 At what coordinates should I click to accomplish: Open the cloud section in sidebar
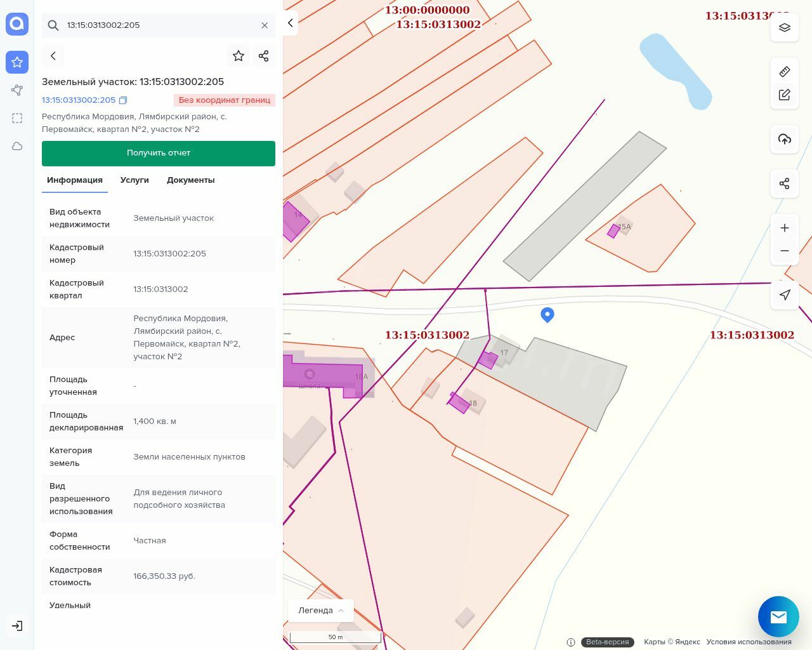pos(17,146)
